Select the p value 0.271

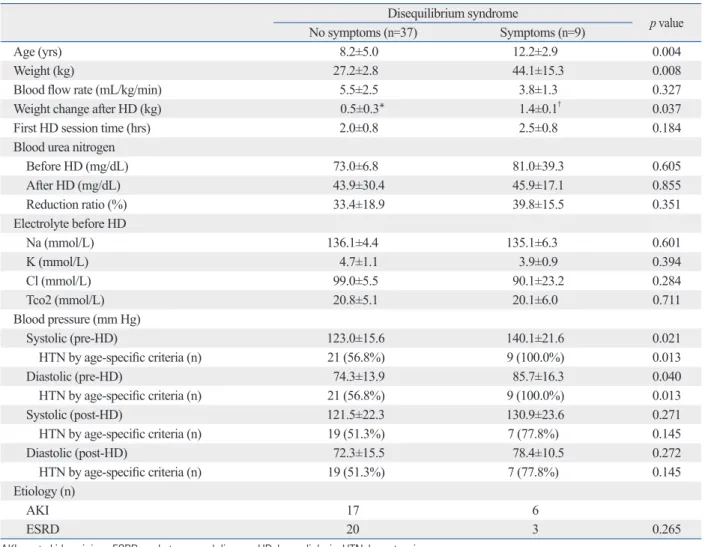click(x=666, y=414)
